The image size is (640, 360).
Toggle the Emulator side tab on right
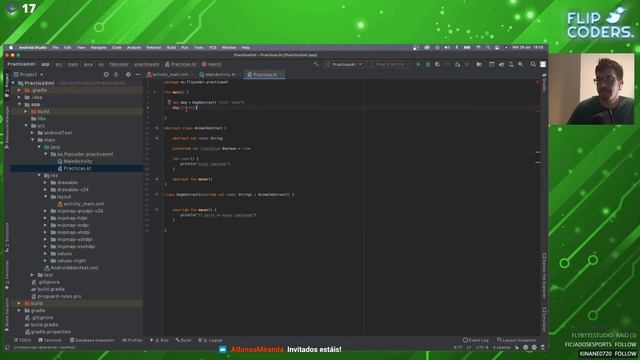pos(544,319)
